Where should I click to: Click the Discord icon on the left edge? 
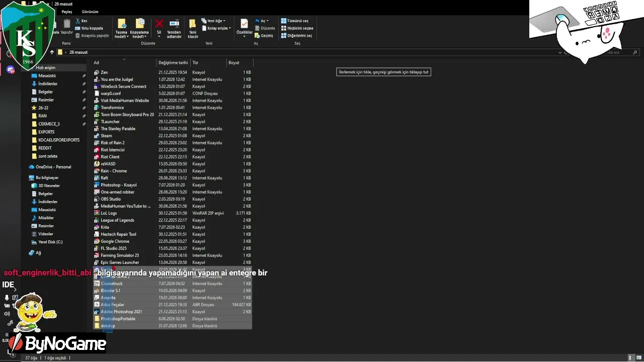click(11, 69)
